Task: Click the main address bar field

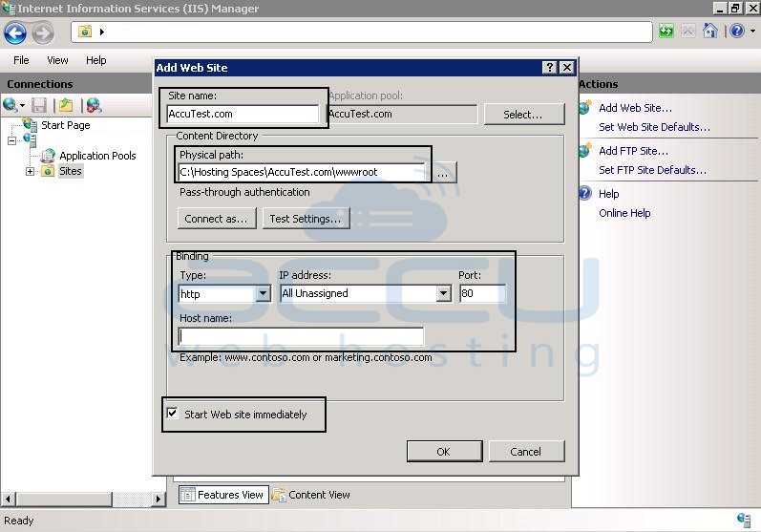Action: pyautogui.click(x=362, y=32)
